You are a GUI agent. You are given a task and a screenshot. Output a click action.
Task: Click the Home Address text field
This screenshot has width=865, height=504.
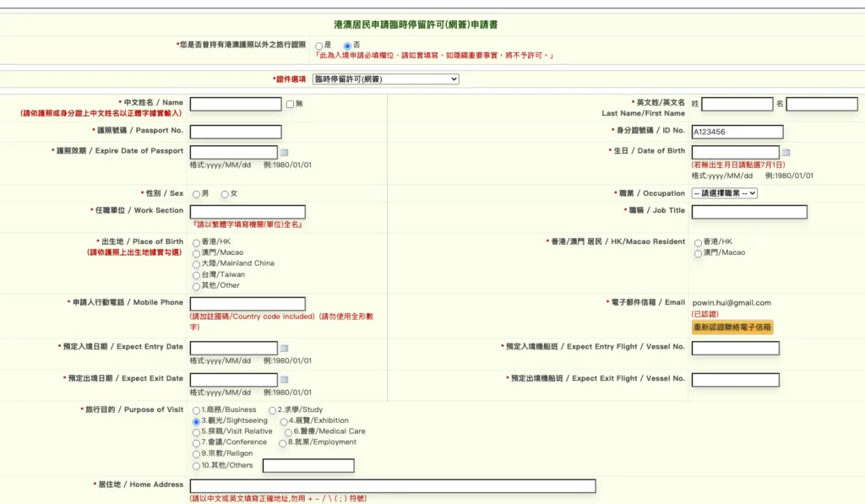coord(393,486)
